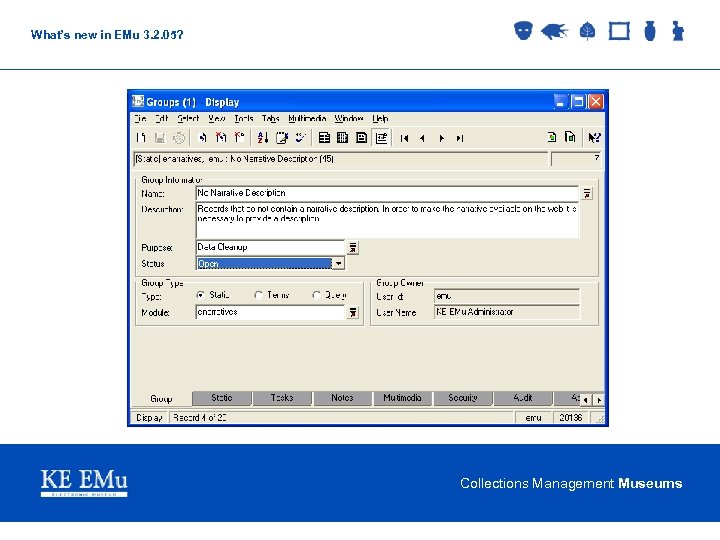The width and height of the screenshot is (720, 540).
Task: Click the New record toolbar icon
Action: point(141,137)
